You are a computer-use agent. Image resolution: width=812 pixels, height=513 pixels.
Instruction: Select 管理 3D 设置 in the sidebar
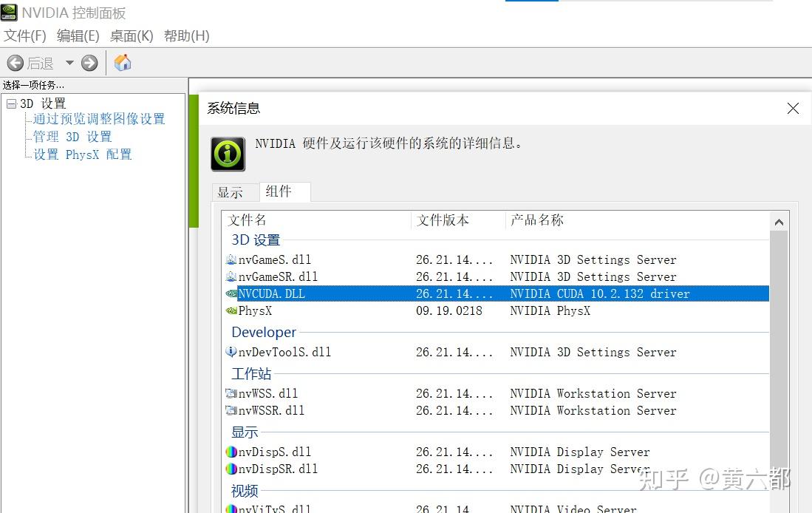(x=72, y=136)
